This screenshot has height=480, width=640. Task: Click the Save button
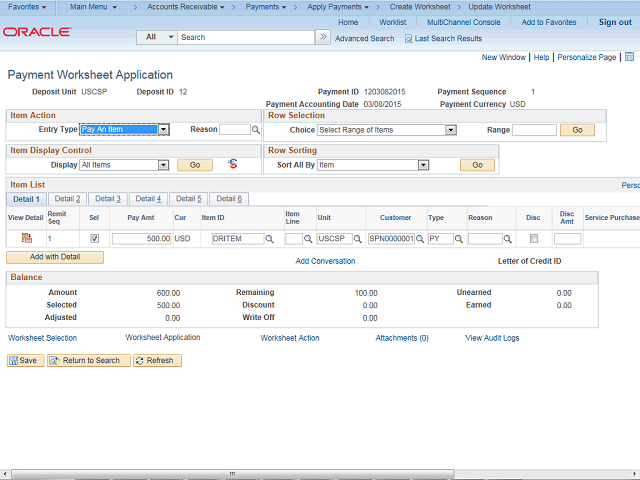25,360
